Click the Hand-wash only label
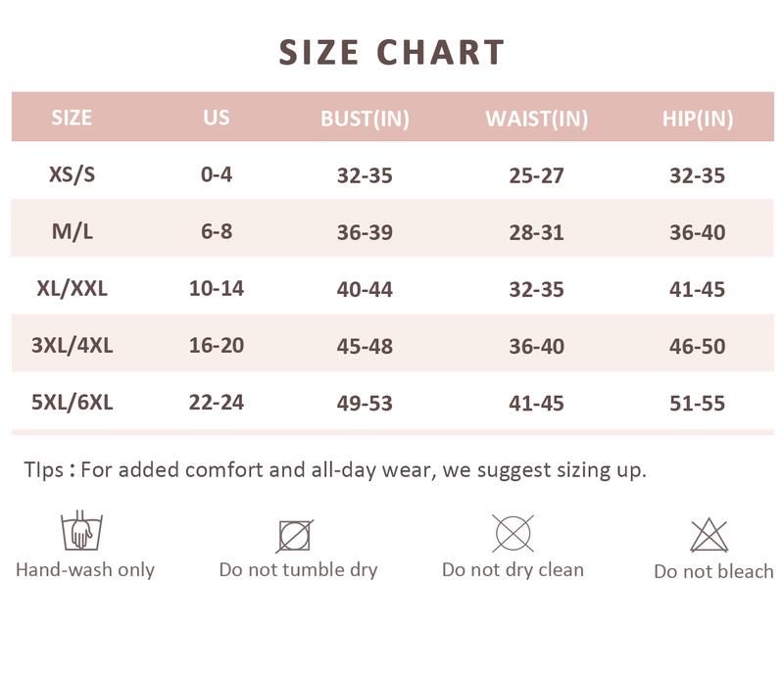 [85, 569]
